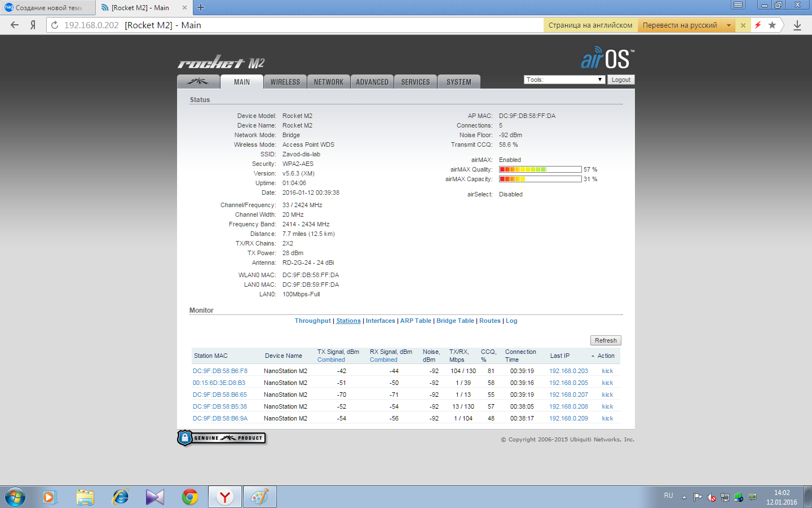This screenshot has width=812, height=508.
Task: Click Перевести на русский button
Action: pos(680,25)
